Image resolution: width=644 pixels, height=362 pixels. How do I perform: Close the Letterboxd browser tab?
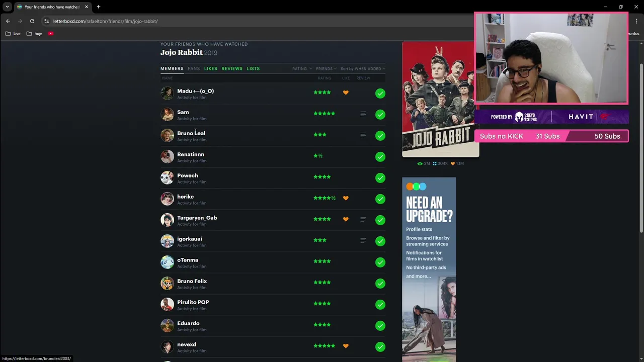87,7
